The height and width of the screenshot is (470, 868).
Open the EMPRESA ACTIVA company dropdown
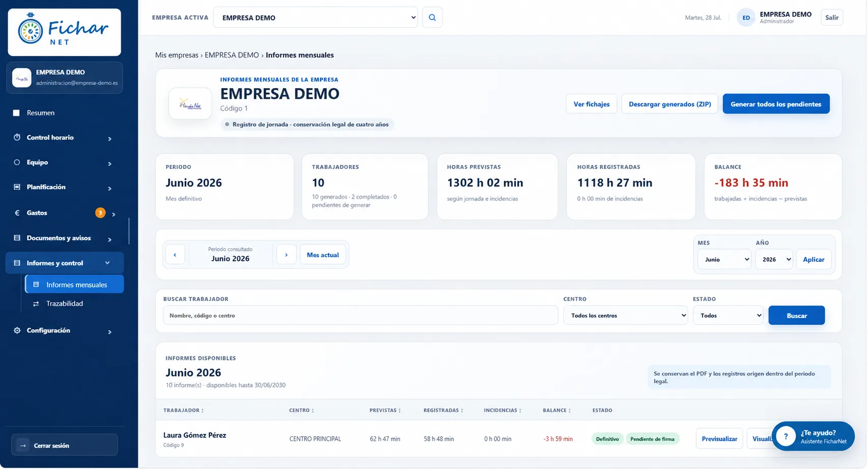[316, 18]
